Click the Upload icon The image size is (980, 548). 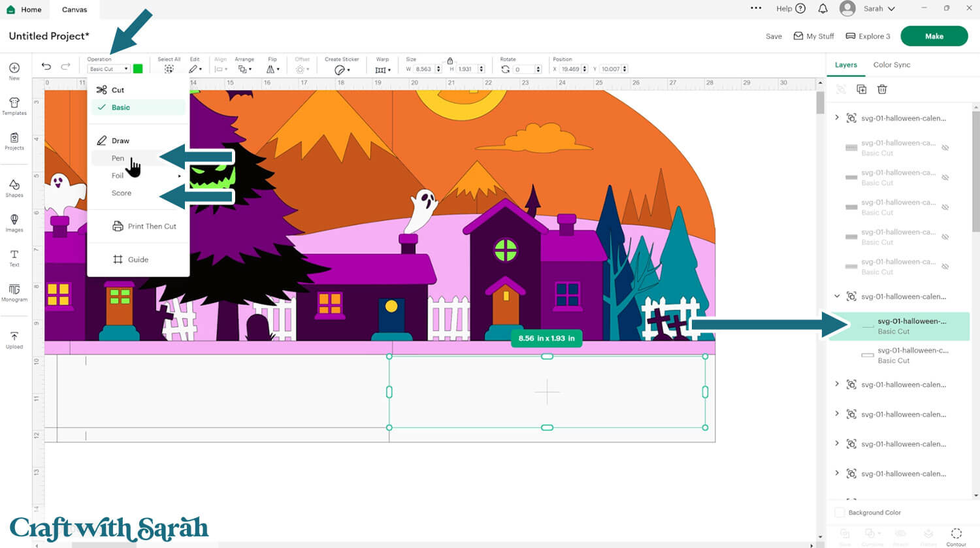coord(14,339)
